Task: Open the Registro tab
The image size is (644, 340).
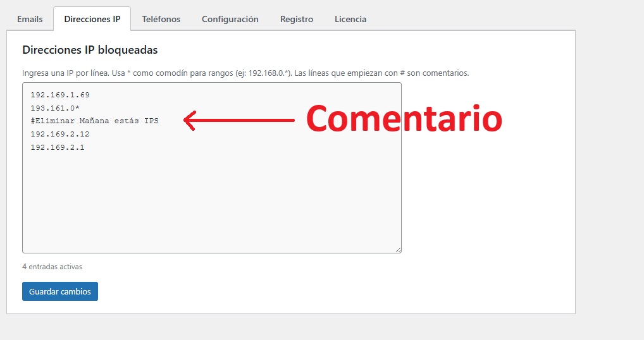Action: click(296, 19)
